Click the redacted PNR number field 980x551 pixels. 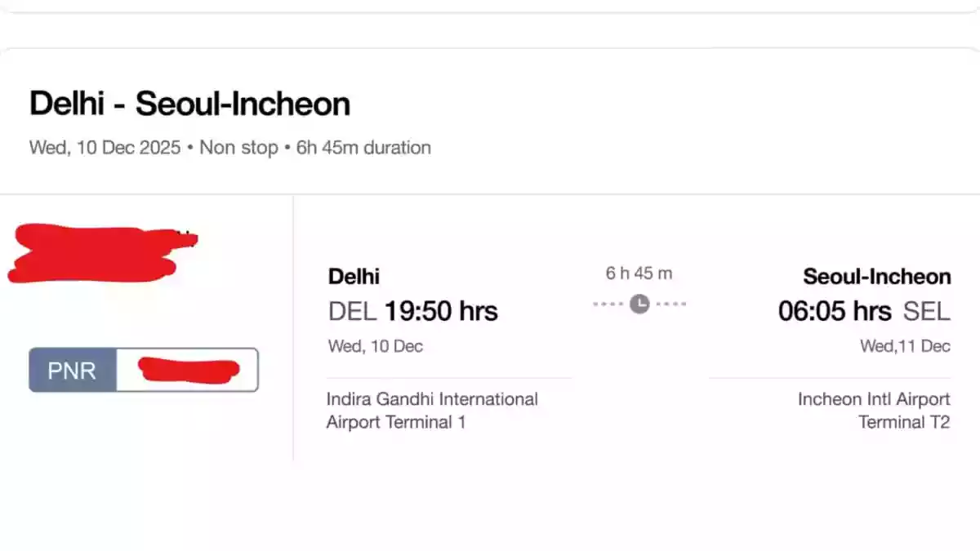[x=188, y=370]
